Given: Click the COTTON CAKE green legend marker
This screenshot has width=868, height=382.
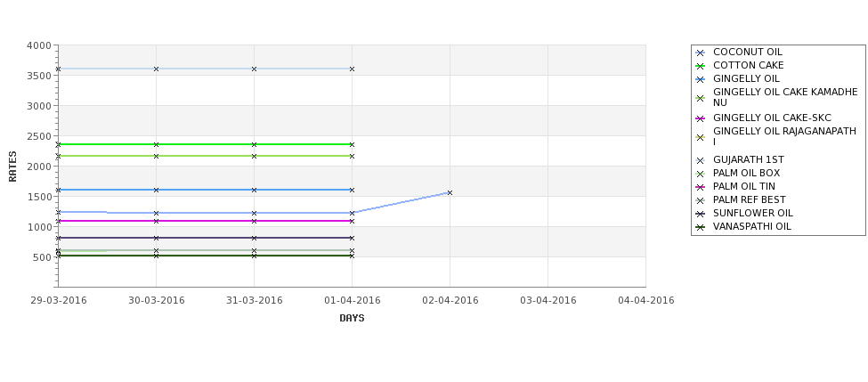Looking at the screenshot, I should (700, 67).
